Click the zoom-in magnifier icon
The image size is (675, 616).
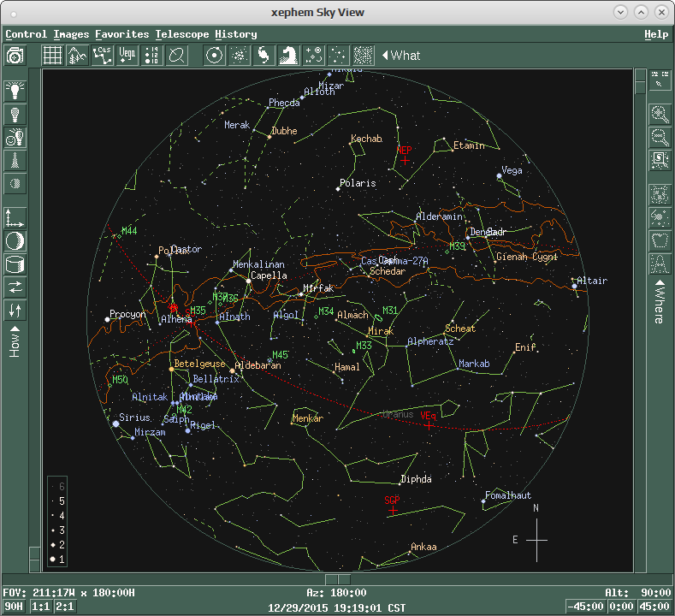(x=660, y=114)
